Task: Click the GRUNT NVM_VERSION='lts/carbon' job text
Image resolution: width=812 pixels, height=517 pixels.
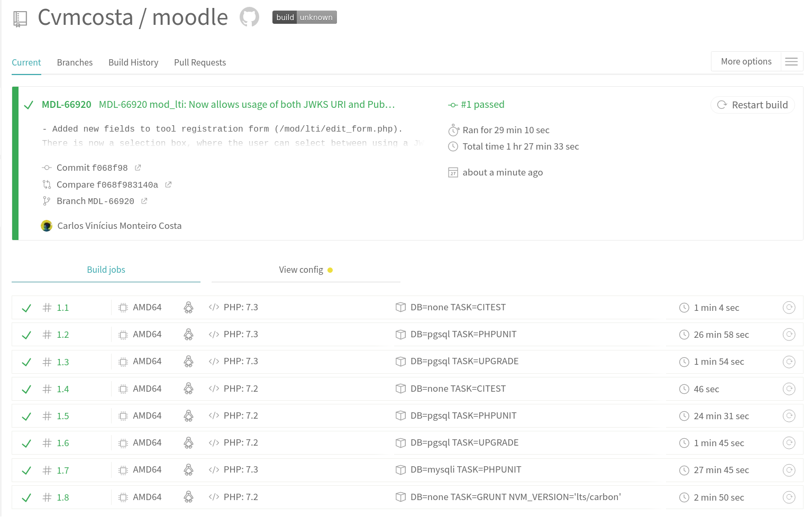Action: click(x=516, y=497)
